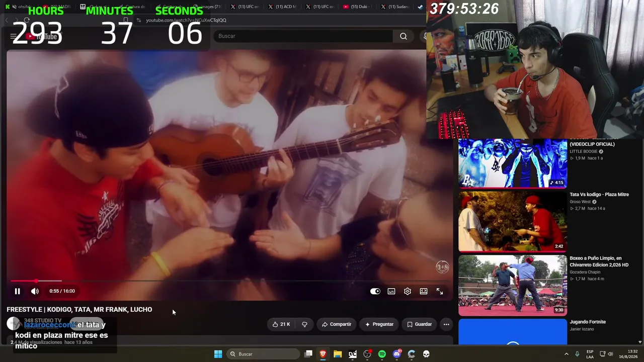Like the video with 21 K likes
The width and height of the screenshot is (644, 362).
pyautogui.click(x=281, y=324)
